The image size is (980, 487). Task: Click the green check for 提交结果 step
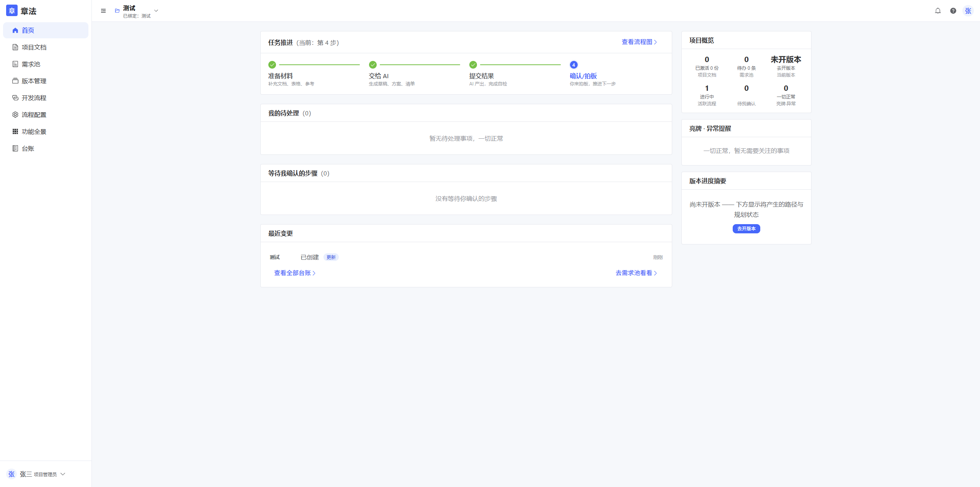pyautogui.click(x=473, y=65)
